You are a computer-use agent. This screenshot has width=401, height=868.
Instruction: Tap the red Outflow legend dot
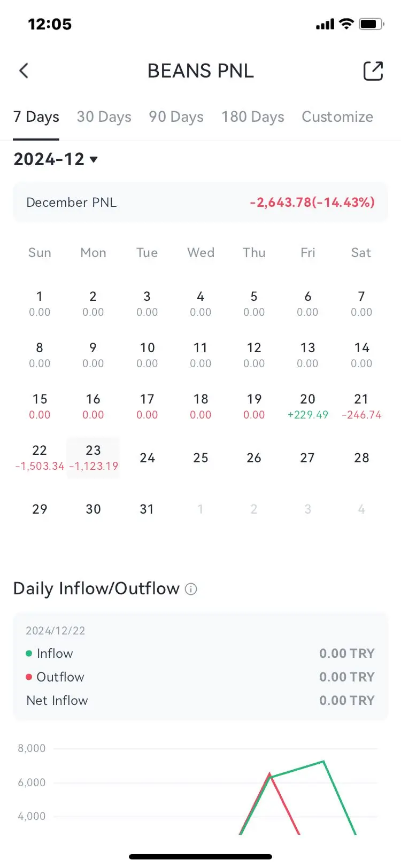29,677
